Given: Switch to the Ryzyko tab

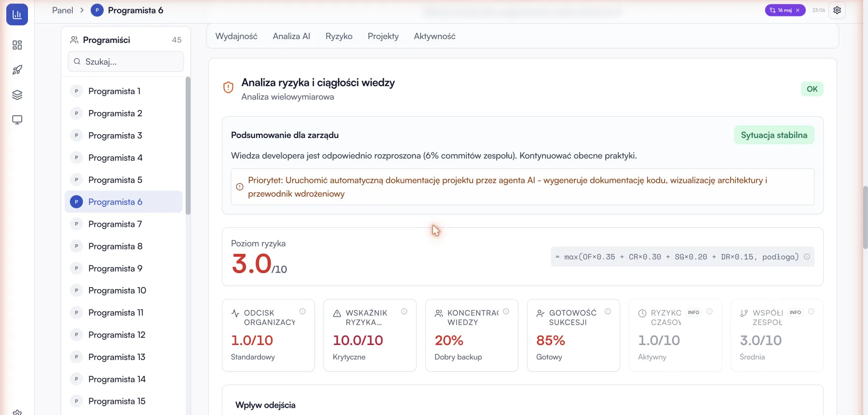Looking at the screenshot, I should point(339,36).
